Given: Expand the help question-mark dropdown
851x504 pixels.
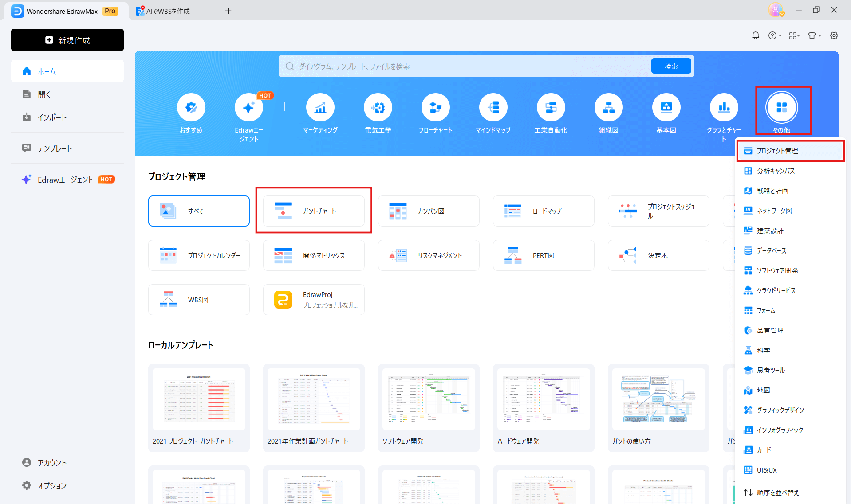Looking at the screenshot, I should [x=774, y=35].
